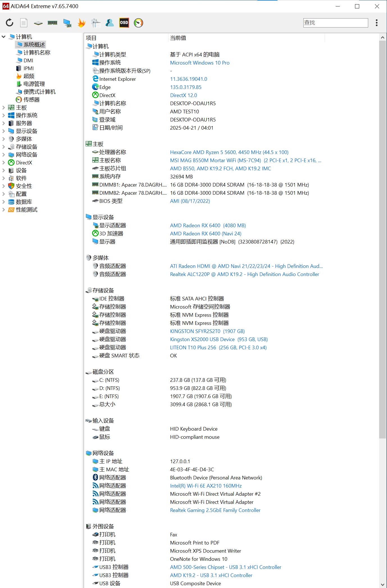
Task: Open the KINGSTON SFYR2S2T0 drive link
Action: coord(207,331)
